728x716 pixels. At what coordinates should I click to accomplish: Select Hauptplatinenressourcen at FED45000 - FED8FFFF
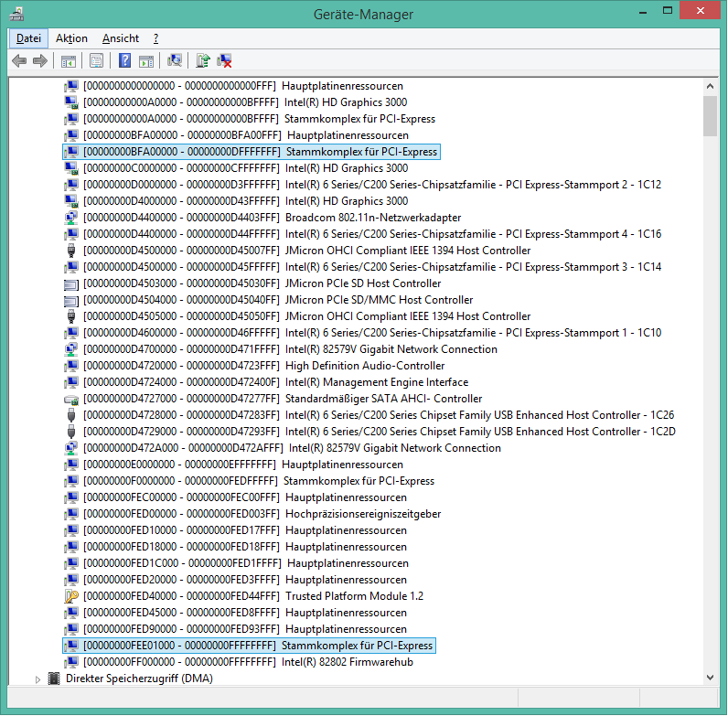[x=245, y=613]
